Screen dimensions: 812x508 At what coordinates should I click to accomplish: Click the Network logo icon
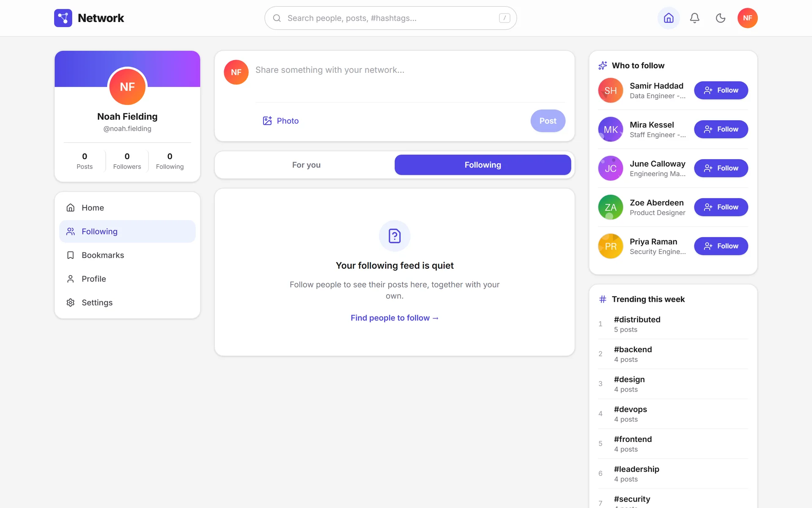(63, 18)
